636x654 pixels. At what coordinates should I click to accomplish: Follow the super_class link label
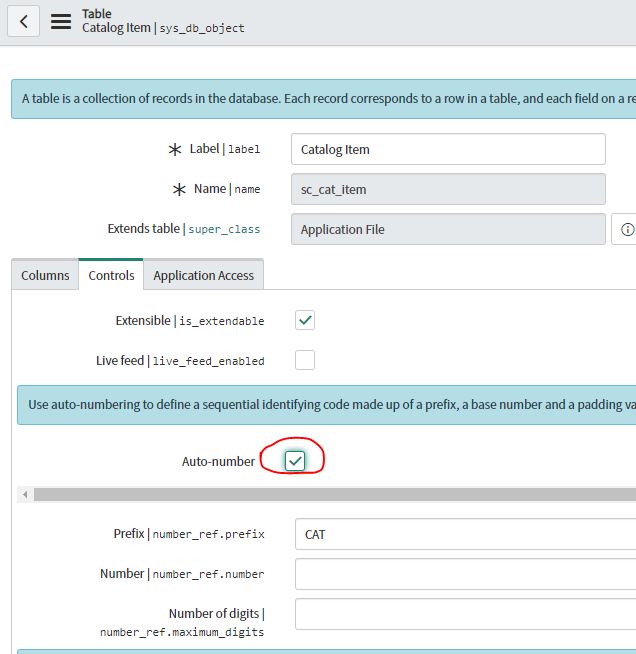pos(224,229)
